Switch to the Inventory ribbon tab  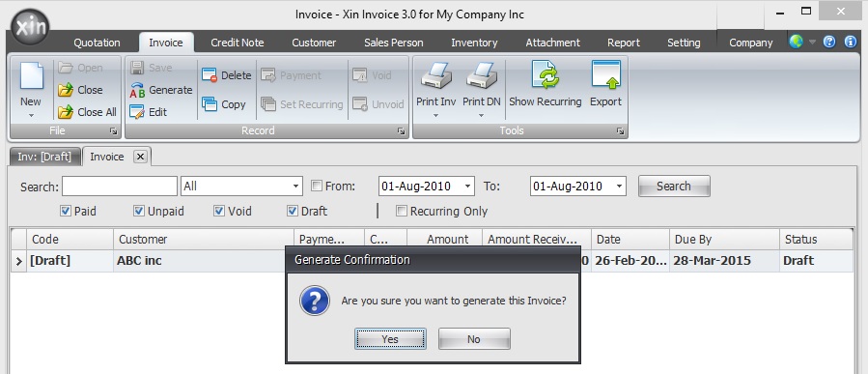click(x=474, y=43)
